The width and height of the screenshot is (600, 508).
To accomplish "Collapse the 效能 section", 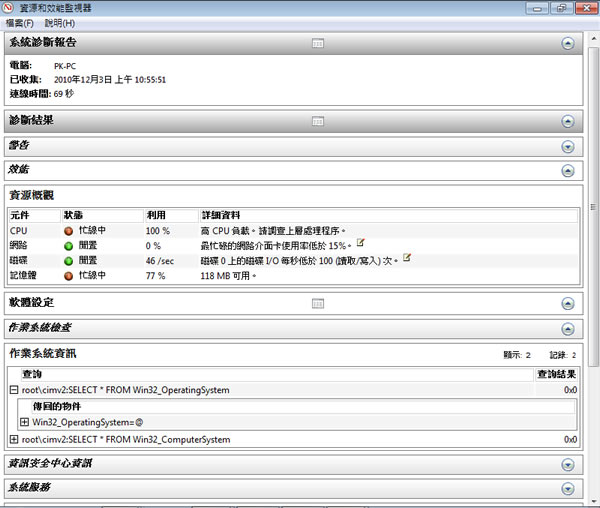I will click(567, 171).
